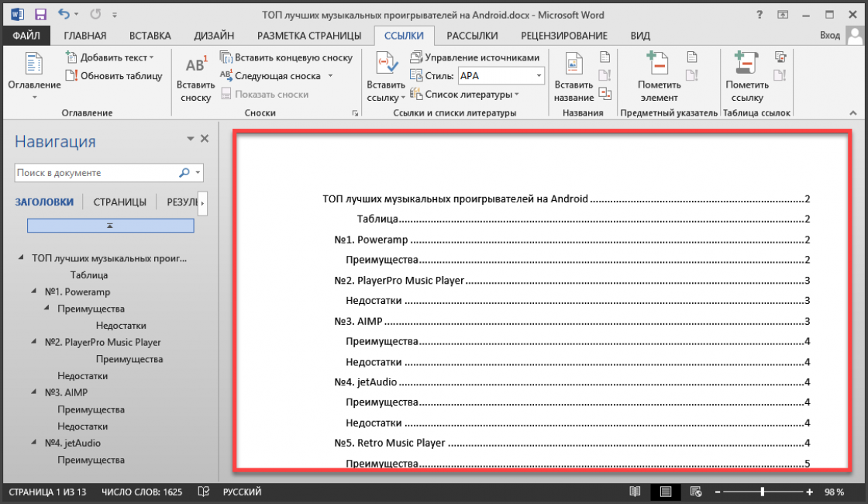The height and width of the screenshot is (504, 868).
Task: Open the Стиль APA combo box
Action: (501, 76)
